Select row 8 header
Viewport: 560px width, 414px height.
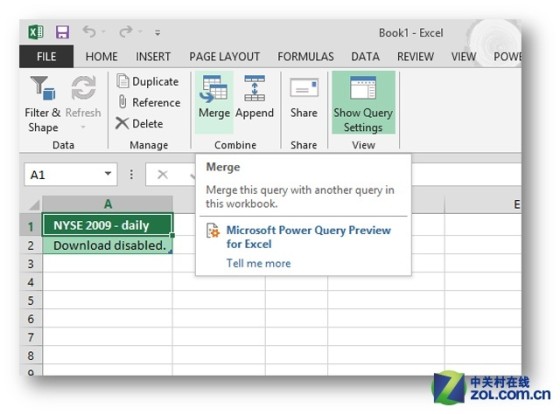click(31, 355)
